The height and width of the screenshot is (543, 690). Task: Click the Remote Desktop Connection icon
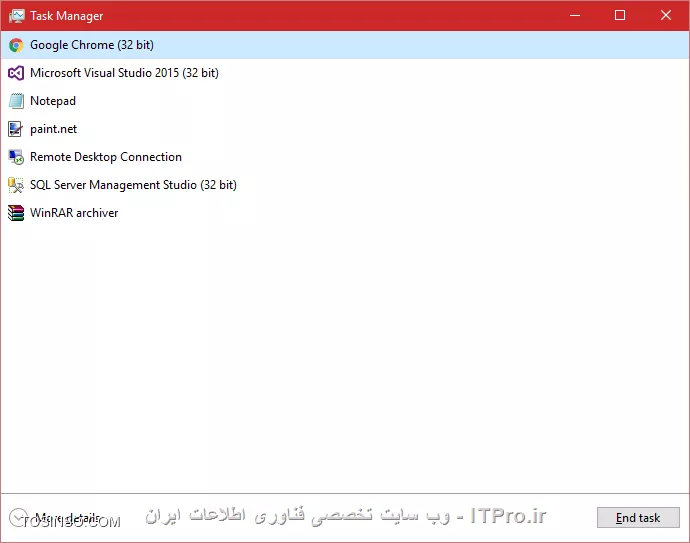point(16,157)
